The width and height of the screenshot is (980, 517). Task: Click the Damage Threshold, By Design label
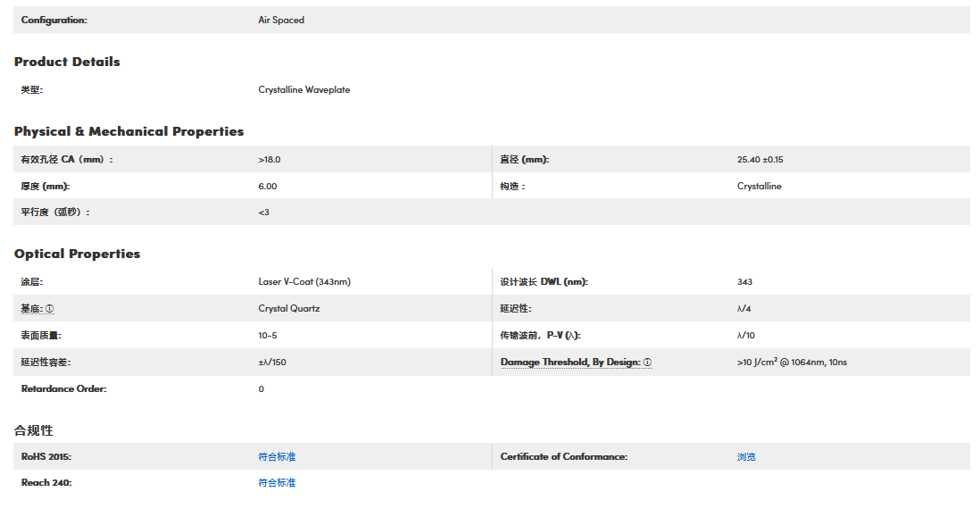click(x=569, y=363)
